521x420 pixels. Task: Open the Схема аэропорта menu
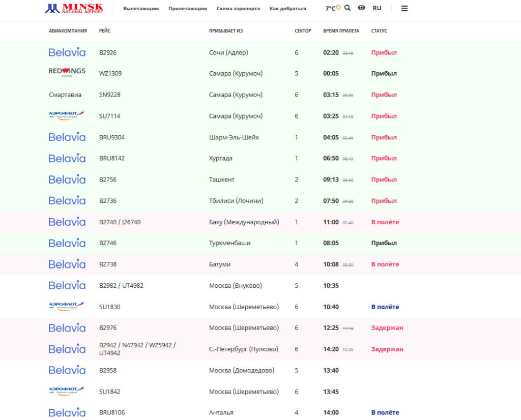click(x=238, y=8)
